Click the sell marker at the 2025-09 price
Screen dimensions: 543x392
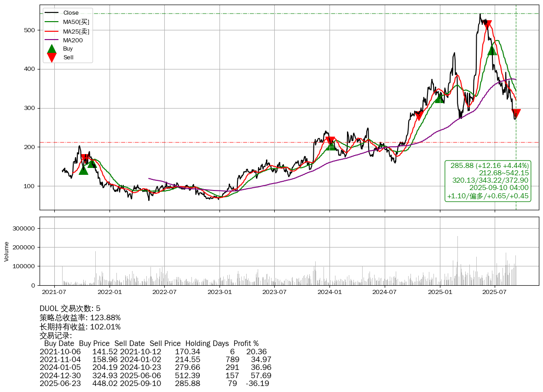(516, 114)
